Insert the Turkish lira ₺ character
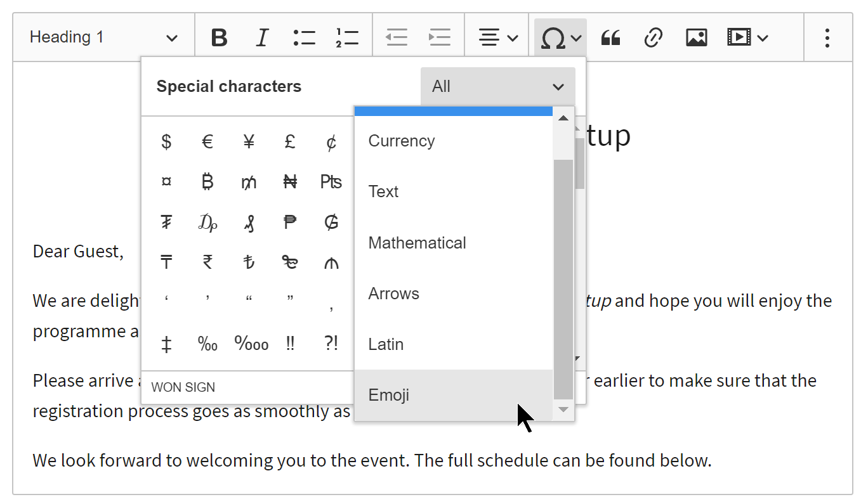 (x=249, y=262)
